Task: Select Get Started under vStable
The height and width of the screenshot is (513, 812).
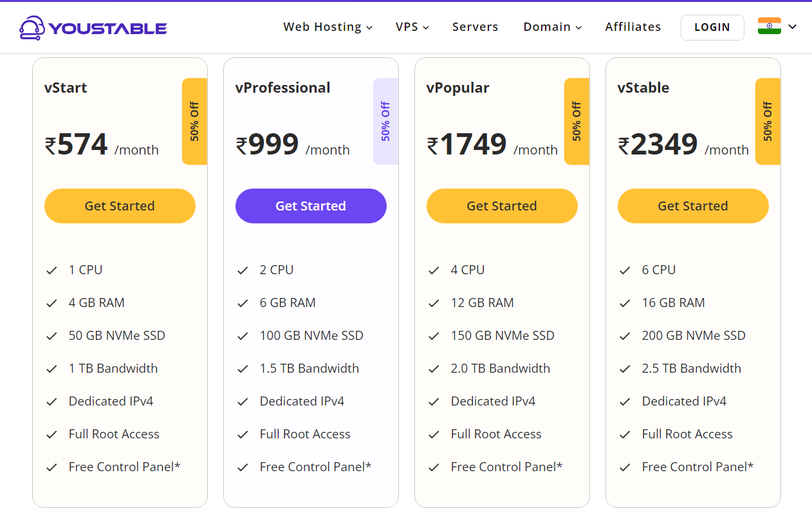Action: coord(693,206)
